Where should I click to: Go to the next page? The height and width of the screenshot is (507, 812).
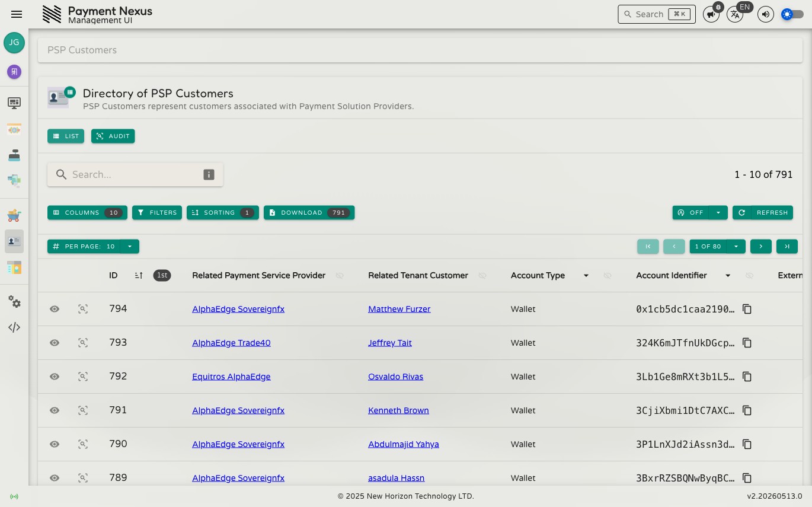(761, 246)
